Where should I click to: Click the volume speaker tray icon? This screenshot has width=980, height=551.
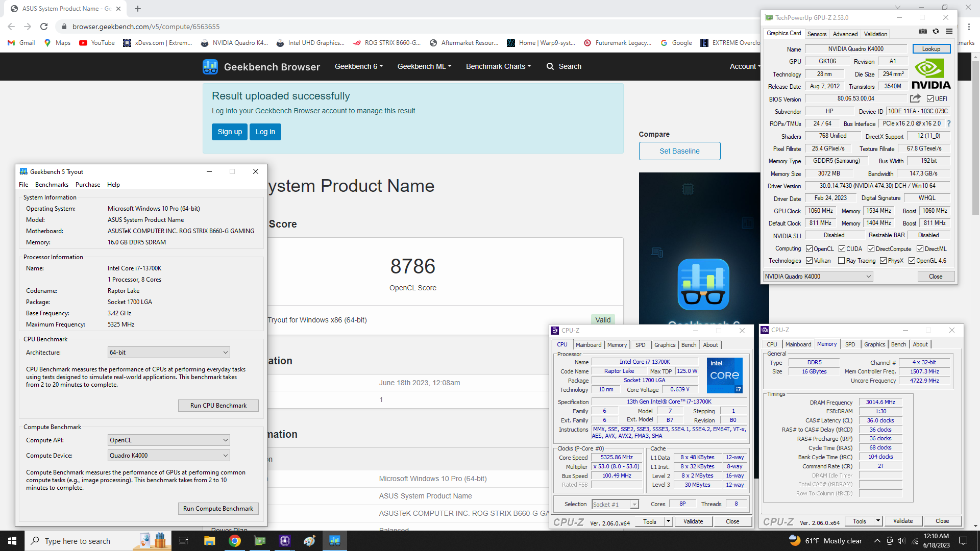point(901,541)
